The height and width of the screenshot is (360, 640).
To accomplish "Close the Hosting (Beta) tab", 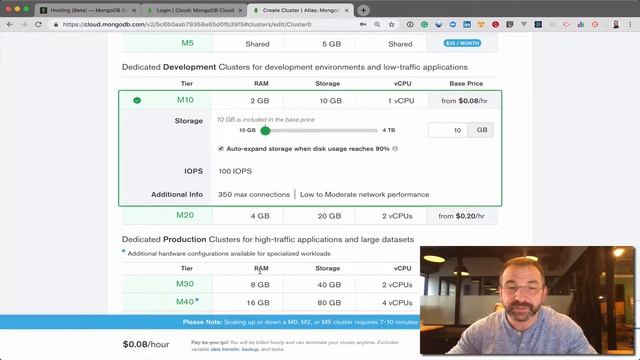I will pos(134,10).
